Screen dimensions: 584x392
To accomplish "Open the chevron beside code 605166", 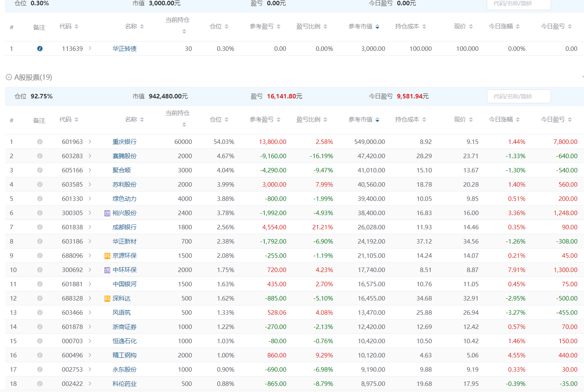I will [90, 170].
